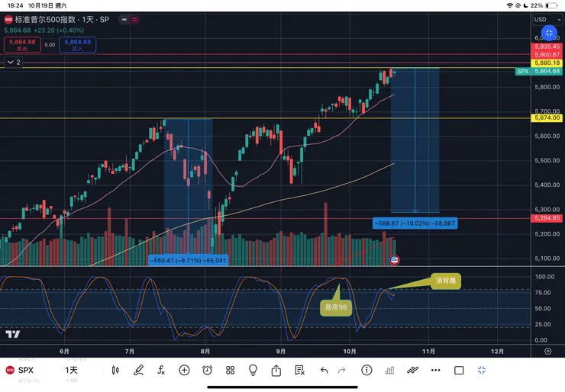Undo the last chart action
This screenshot has width=565, height=392.
(x=324, y=370)
